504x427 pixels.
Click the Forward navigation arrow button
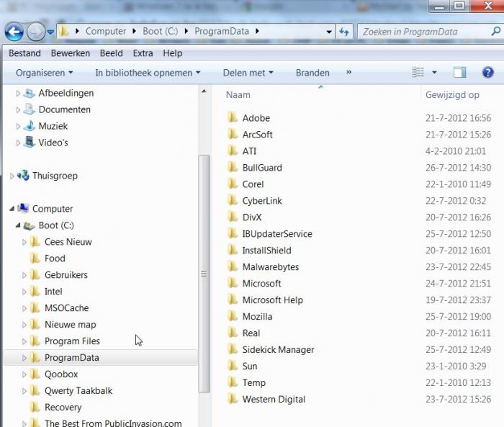(35, 32)
